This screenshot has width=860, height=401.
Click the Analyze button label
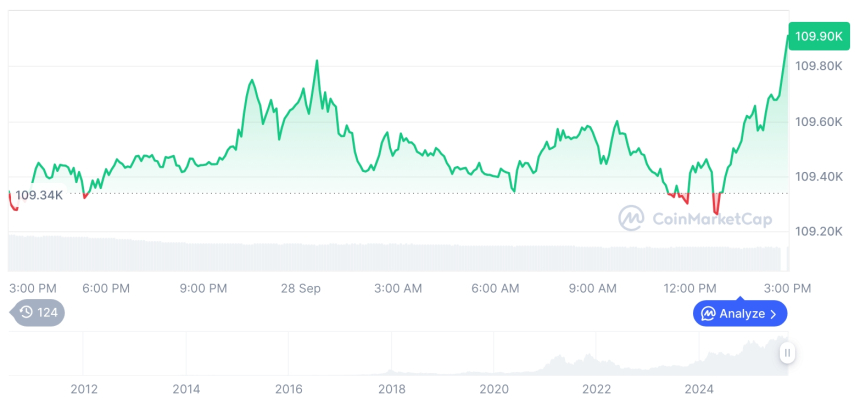[742, 314]
